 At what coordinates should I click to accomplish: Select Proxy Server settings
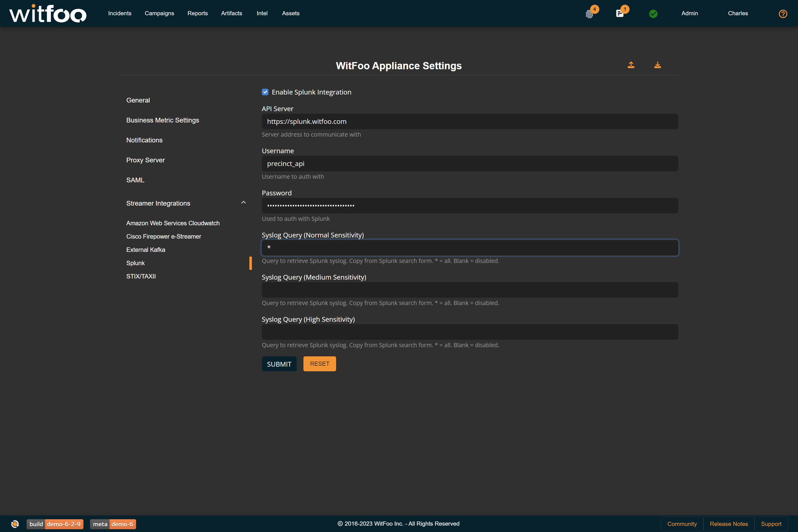(145, 160)
